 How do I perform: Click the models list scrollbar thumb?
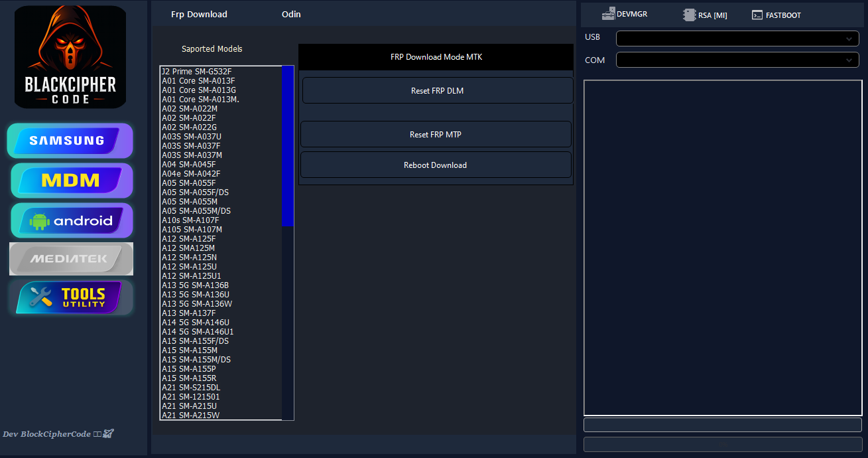tap(288, 146)
